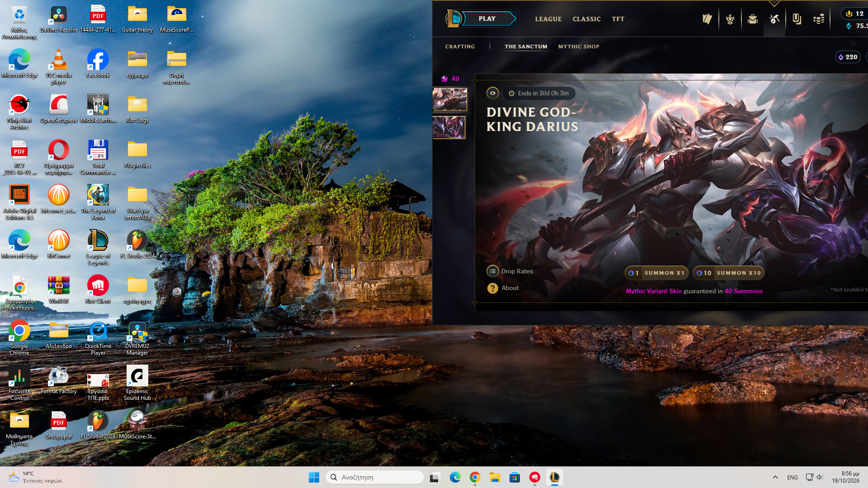Open the Loot hammer and gem icon

coord(774,19)
